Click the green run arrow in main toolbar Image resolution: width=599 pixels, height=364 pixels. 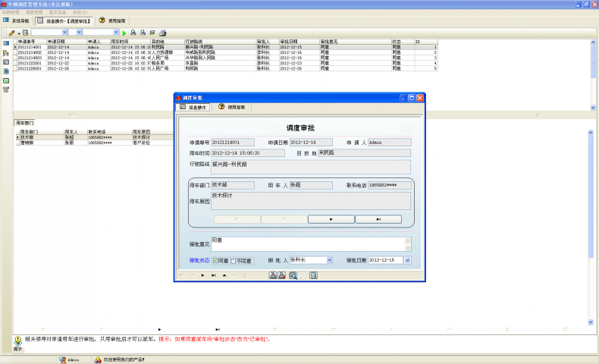(124, 33)
